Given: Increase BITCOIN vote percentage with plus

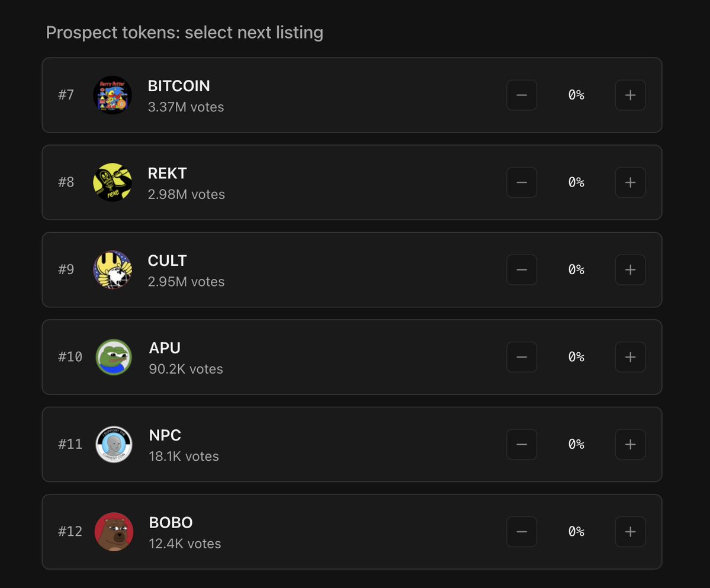Looking at the screenshot, I should pos(630,95).
